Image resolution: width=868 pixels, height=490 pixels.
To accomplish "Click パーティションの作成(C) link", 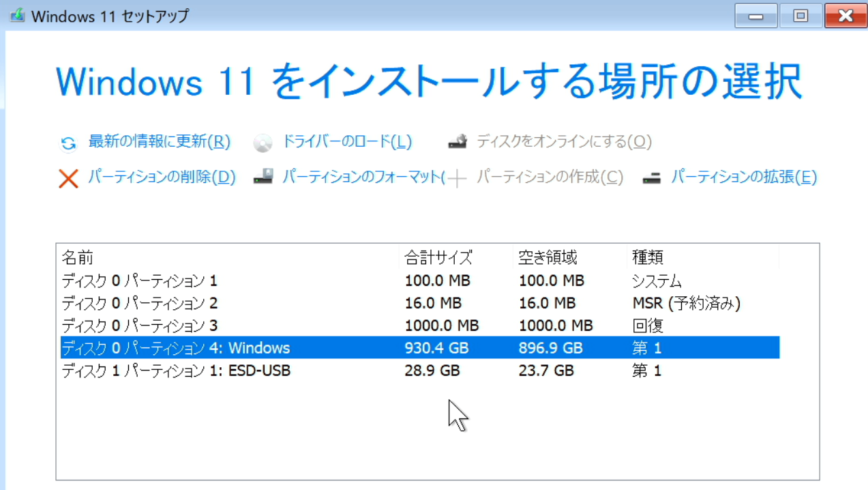I will point(550,177).
